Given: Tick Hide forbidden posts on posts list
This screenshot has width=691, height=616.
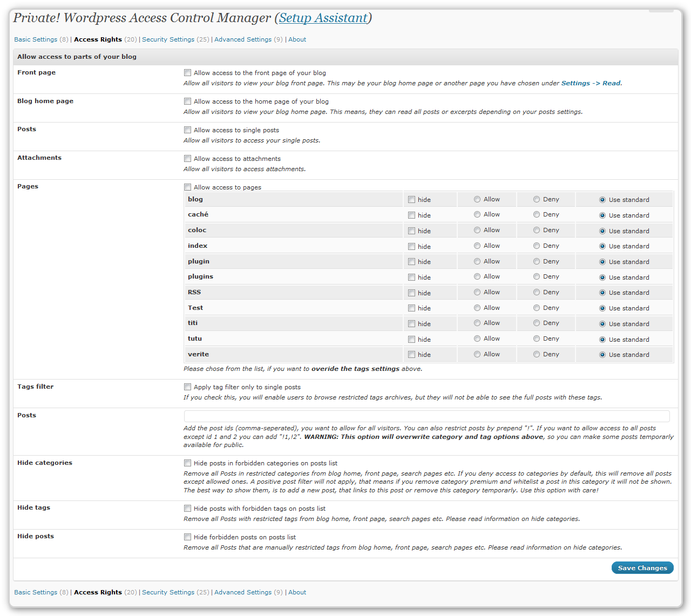Looking at the screenshot, I should (x=187, y=537).
